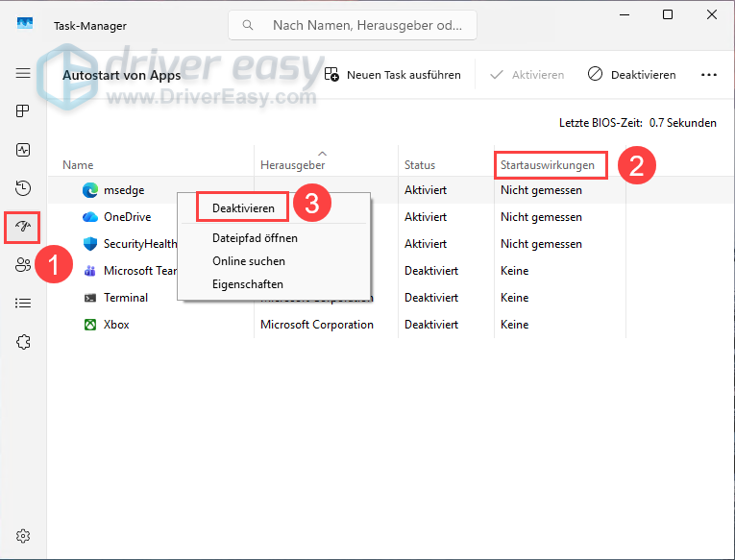Close the Task-Manager window
Screen dimensions: 735x560
click(x=712, y=14)
